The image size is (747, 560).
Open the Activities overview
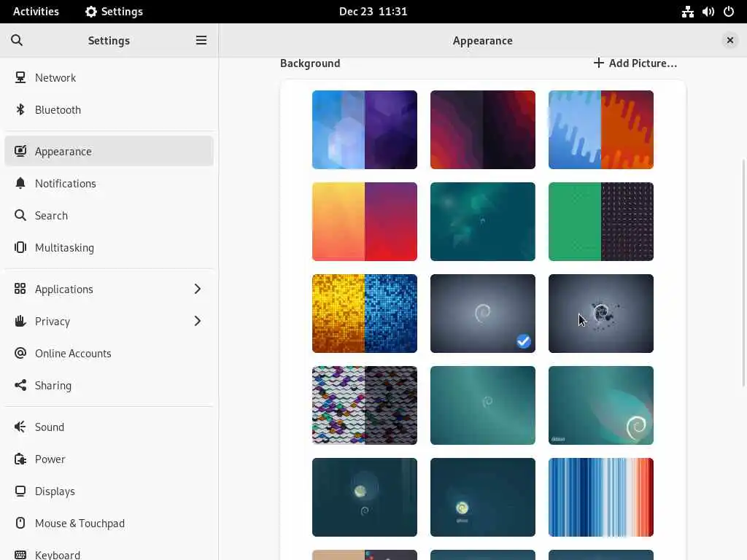[x=36, y=12]
